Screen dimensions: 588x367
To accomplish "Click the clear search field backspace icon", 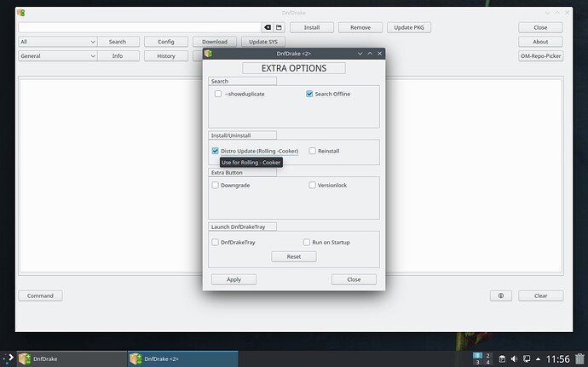I will (268, 27).
